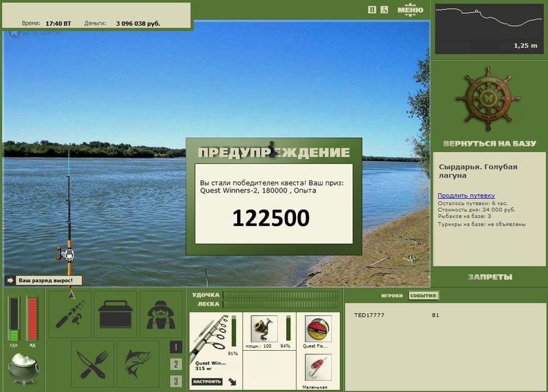This screenshot has height=392, width=548.
Task: Click the arrow icon beside rank notification
Action: 10,280
